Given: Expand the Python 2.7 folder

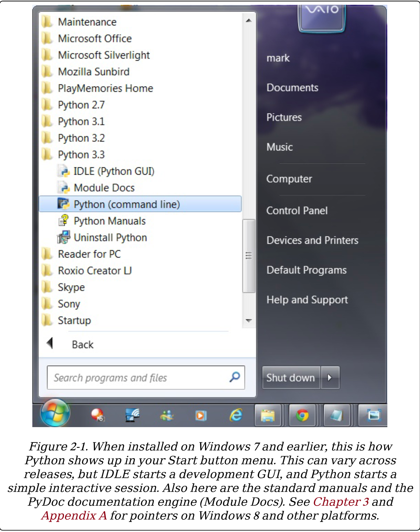Looking at the screenshot, I should pos(81,105).
